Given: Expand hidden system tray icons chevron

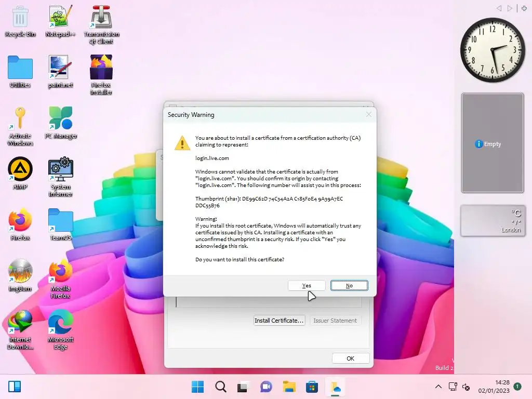Looking at the screenshot, I should [438, 387].
